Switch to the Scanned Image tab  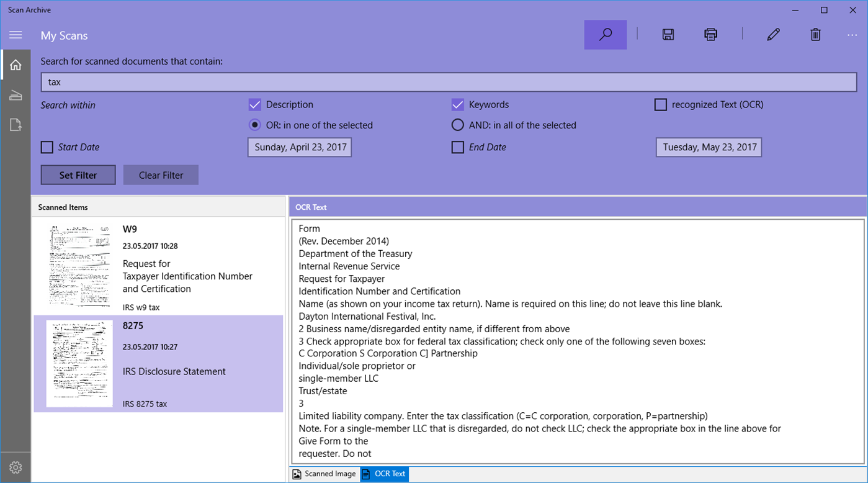tap(323, 474)
